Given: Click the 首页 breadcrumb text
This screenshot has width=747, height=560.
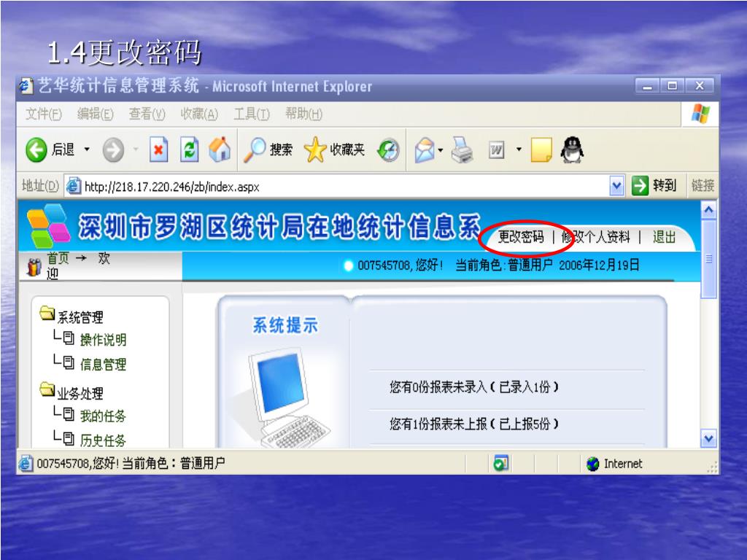Looking at the screenshot, I should pos(58,258).
